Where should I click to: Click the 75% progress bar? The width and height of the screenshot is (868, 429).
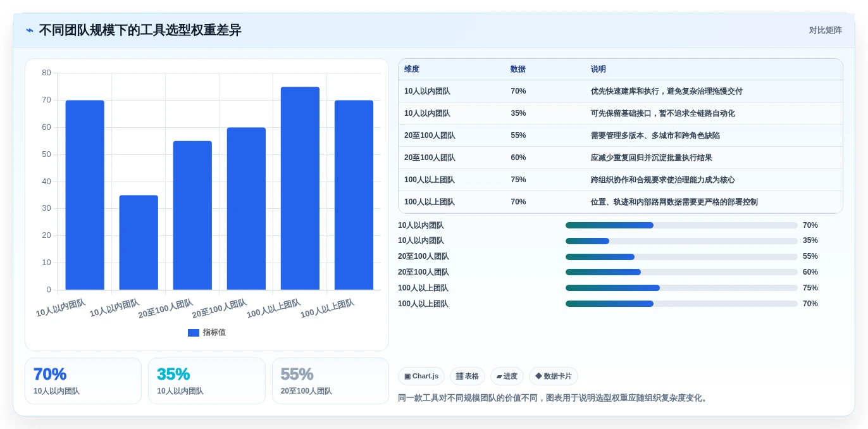[681, 288]
